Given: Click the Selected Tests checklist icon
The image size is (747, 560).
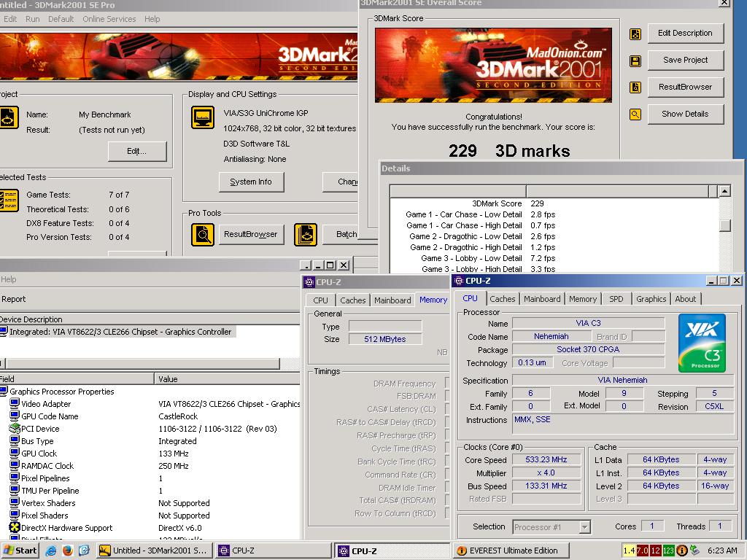Looking at the screenshot, I should (x=9, y=201).
